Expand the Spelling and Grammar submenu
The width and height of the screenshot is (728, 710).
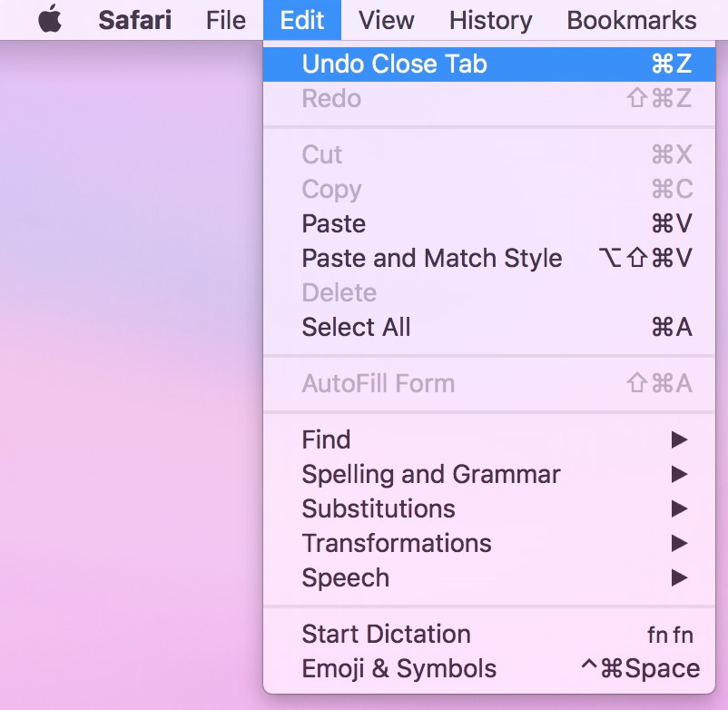(x=489, y=474)
